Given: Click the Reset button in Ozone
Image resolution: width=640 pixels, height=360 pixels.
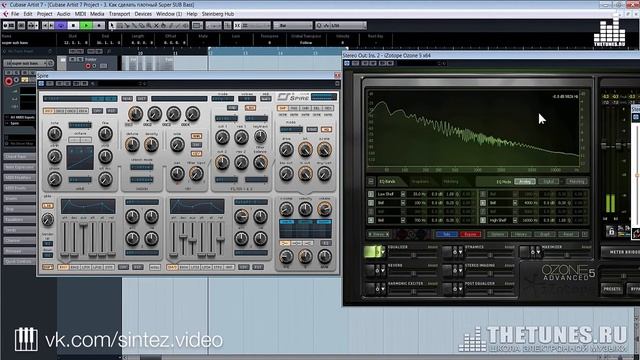Looking at the screenshot, I should click(x=568, y=234).
